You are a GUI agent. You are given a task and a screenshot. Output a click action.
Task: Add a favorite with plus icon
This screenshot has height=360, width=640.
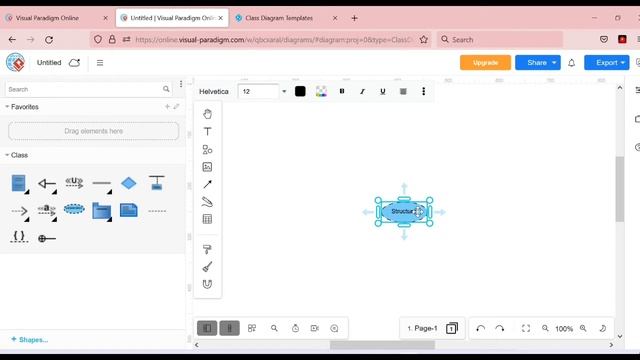167,107
